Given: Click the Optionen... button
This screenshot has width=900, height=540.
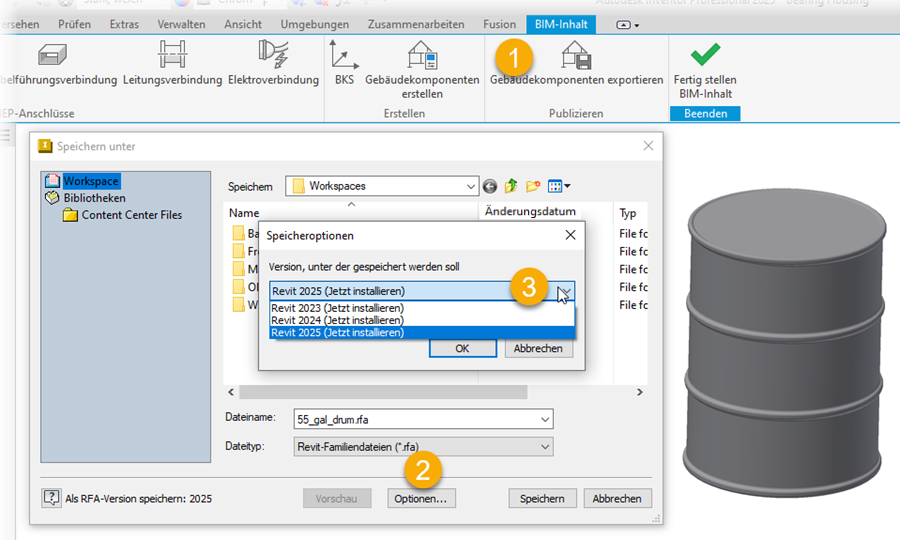Looking at the screenshot, I should coord(421,499).
